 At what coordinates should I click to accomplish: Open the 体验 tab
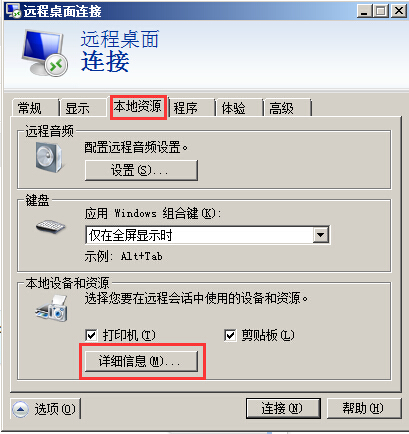point(239,108)
